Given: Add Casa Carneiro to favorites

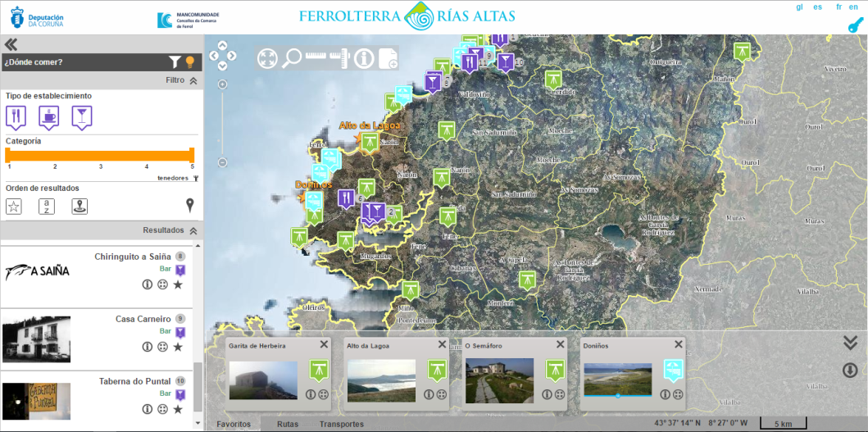Looking at the screenshot, I should click(178, 347).
